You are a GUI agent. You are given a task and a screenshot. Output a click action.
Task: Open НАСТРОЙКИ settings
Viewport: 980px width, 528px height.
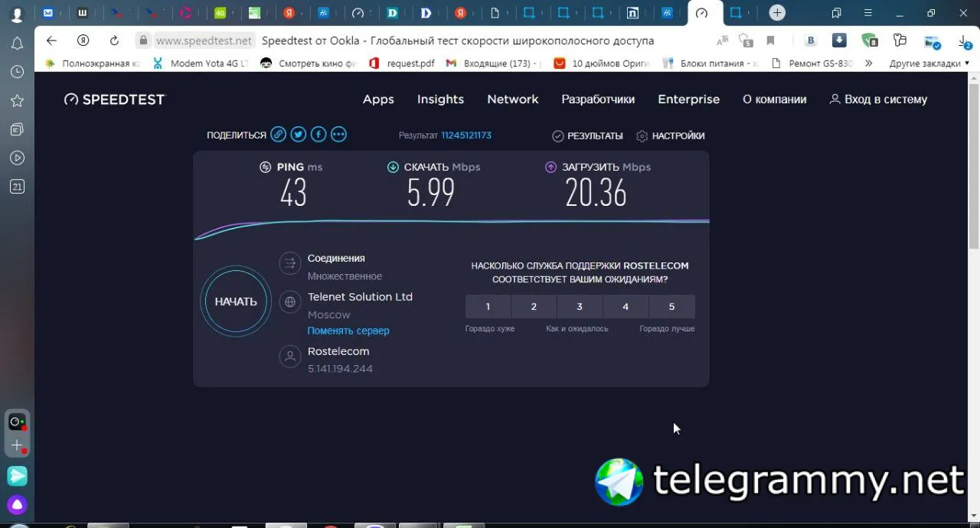671,135
